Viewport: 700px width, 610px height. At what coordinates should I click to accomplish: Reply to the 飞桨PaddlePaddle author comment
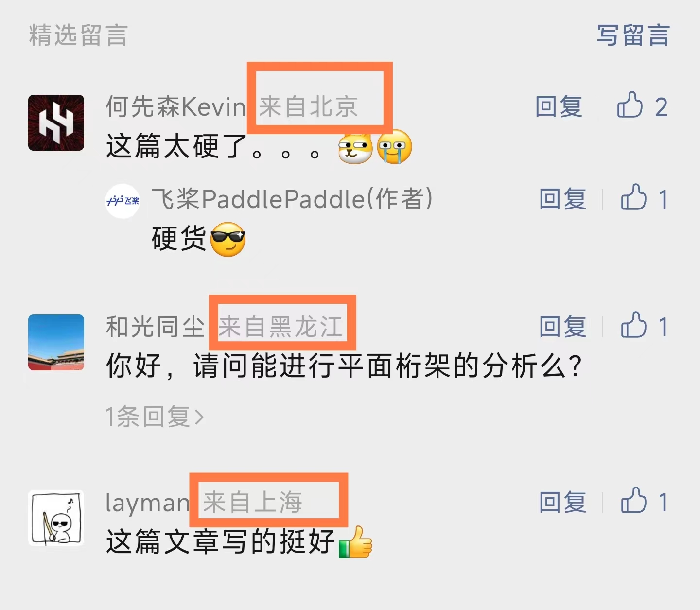563,199
